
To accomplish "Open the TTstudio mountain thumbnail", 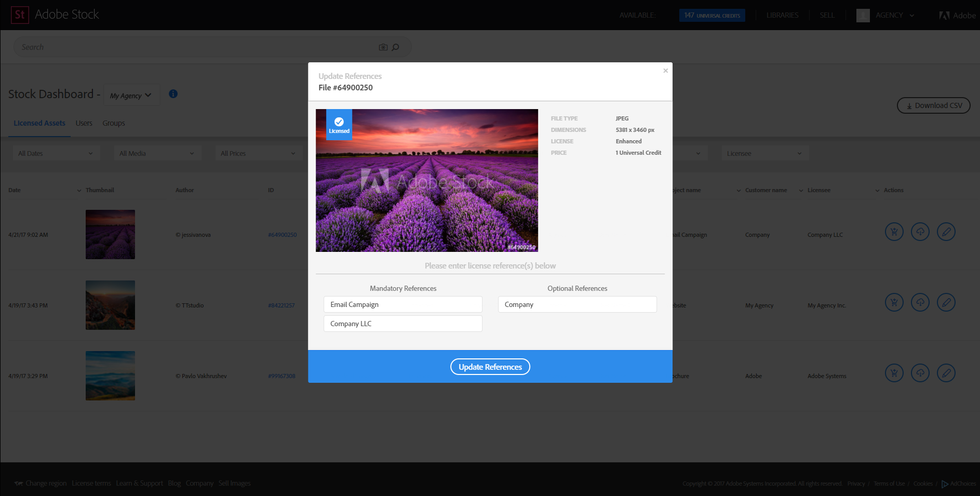I will (x=110, y=305).
